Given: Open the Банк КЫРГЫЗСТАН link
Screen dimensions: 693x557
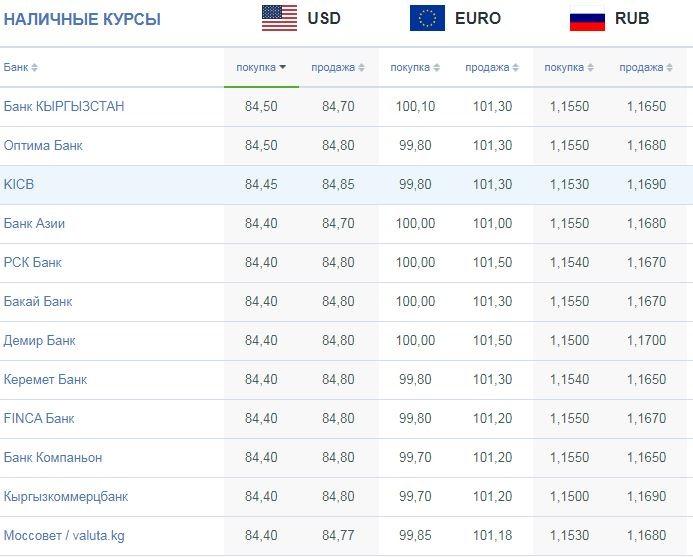Looking at the screenshot, I should click(x=64, y=107).
